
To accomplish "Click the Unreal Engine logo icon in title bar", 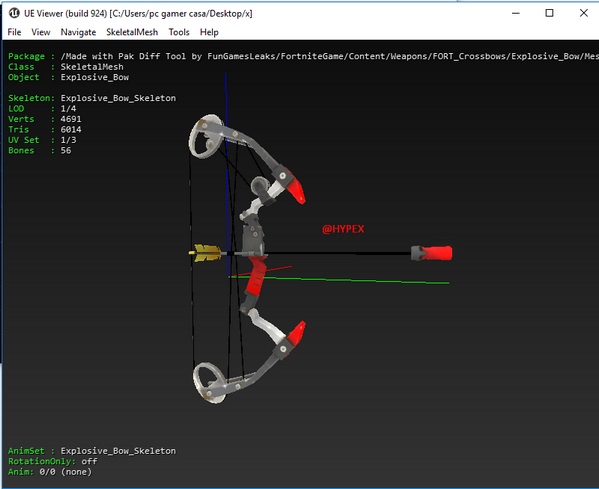I will point(14,13).
